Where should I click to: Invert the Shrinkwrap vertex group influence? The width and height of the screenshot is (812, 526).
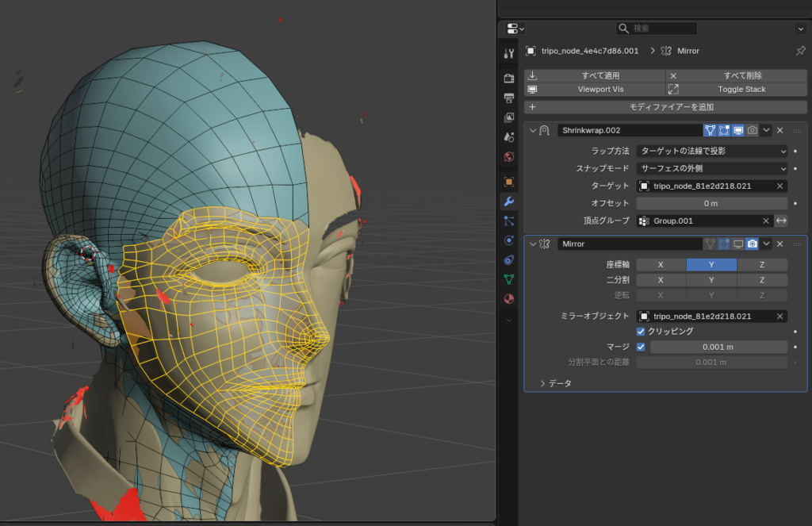click(781, 221)
